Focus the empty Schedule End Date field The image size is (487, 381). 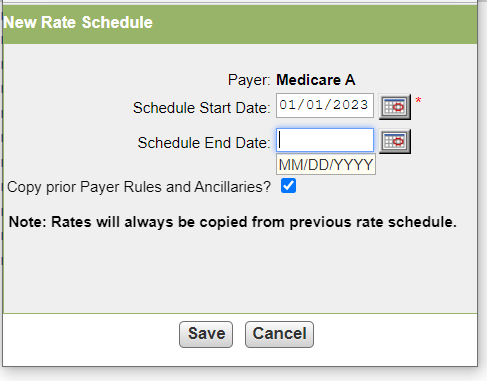[x=325, y=140]
